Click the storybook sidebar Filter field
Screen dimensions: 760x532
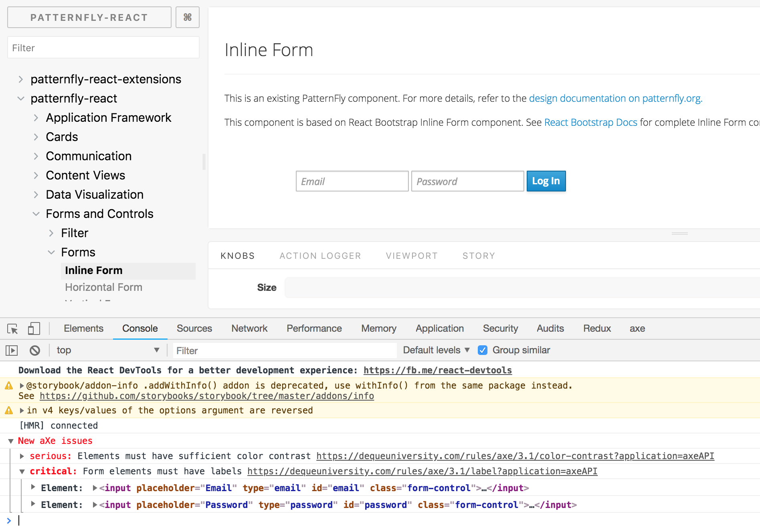click(103, 48)
